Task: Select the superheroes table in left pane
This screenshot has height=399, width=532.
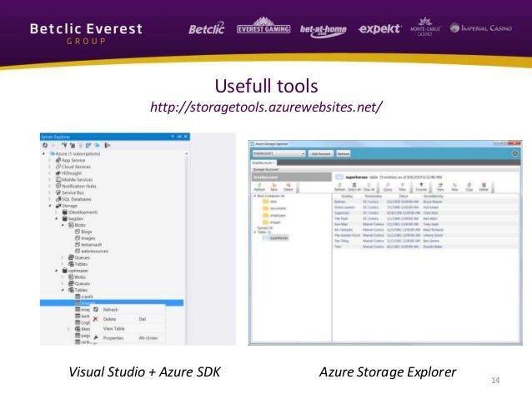Action: coord(275,238)
